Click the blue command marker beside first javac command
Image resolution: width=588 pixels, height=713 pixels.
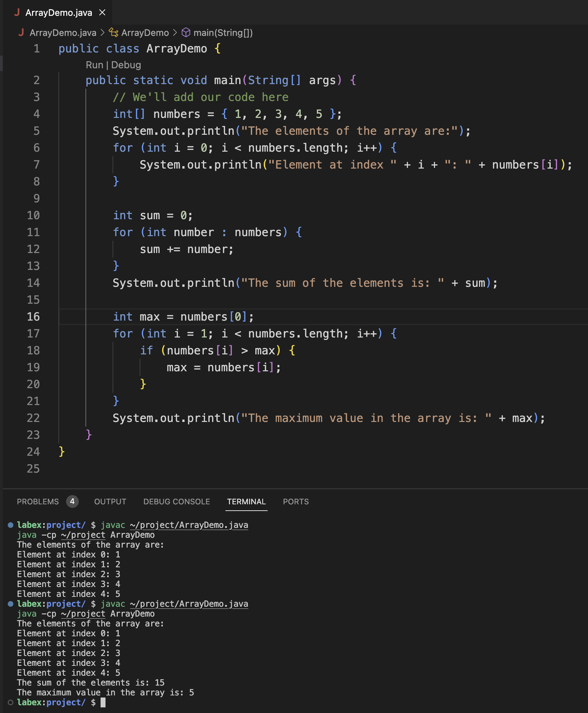11,525
